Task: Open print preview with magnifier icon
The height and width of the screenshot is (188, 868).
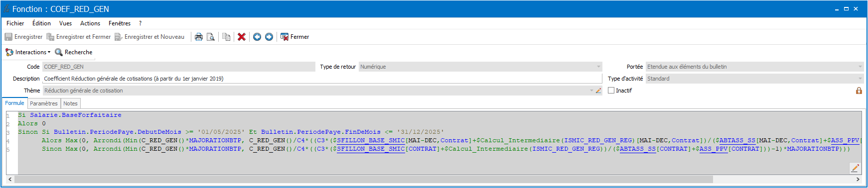Action: click(211, 37)
